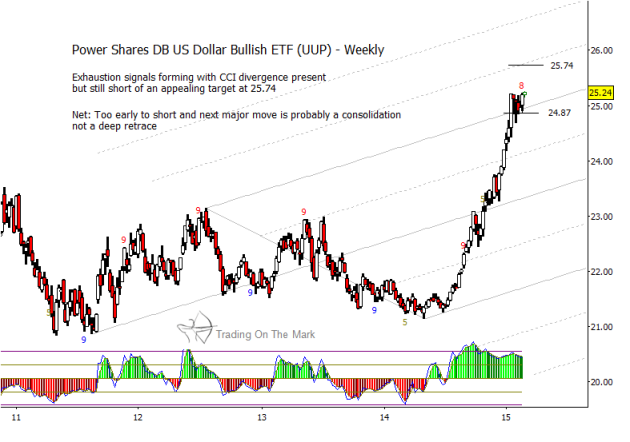
Task: Click the 26.00 price axis label
Action: [601, 51]
